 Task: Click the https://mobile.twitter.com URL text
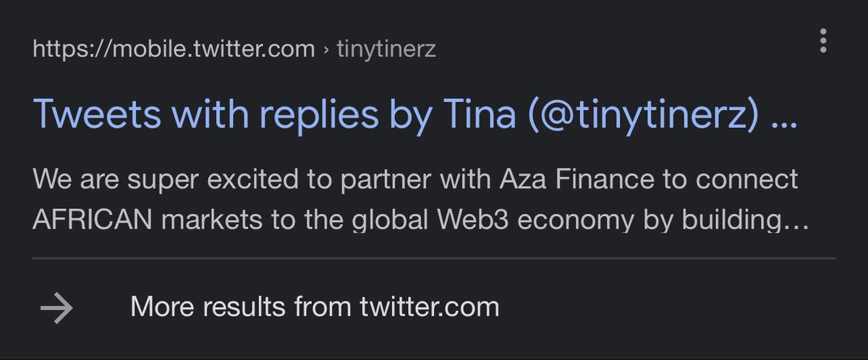174,49
